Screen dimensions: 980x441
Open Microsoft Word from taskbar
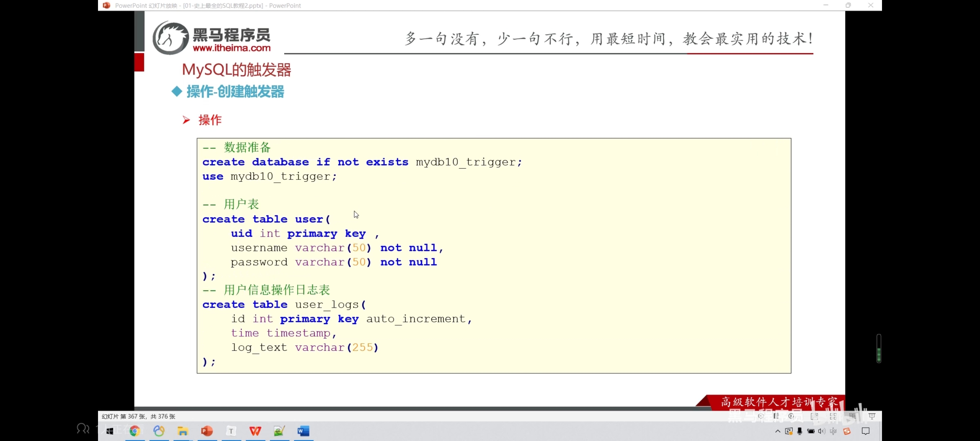tap(303, 431)
